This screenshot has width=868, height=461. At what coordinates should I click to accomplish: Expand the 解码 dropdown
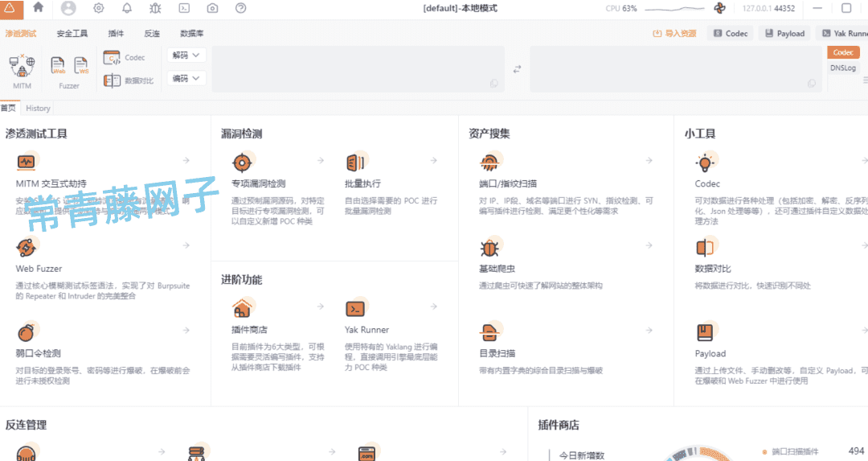click(x=186, y=55)
